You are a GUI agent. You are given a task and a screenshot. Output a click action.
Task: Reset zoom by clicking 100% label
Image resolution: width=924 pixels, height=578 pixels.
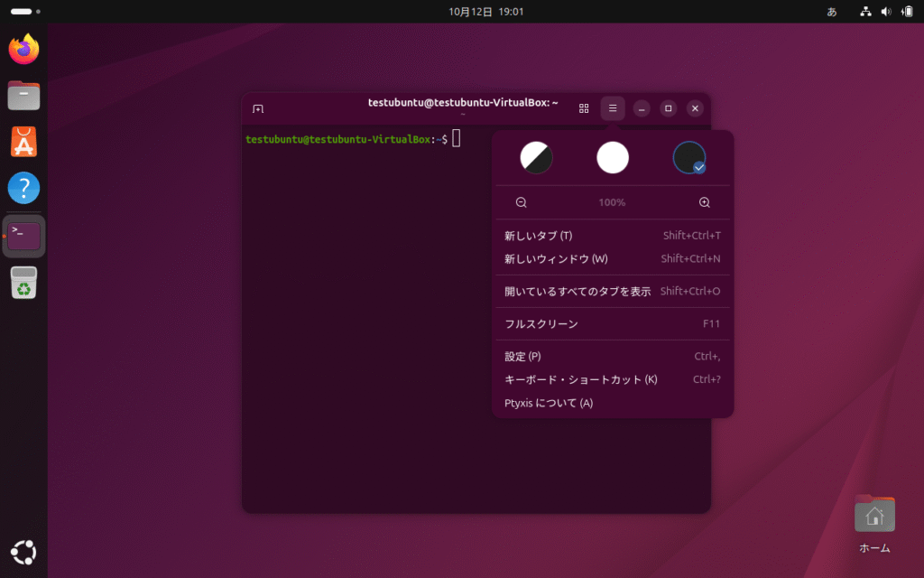612,202
